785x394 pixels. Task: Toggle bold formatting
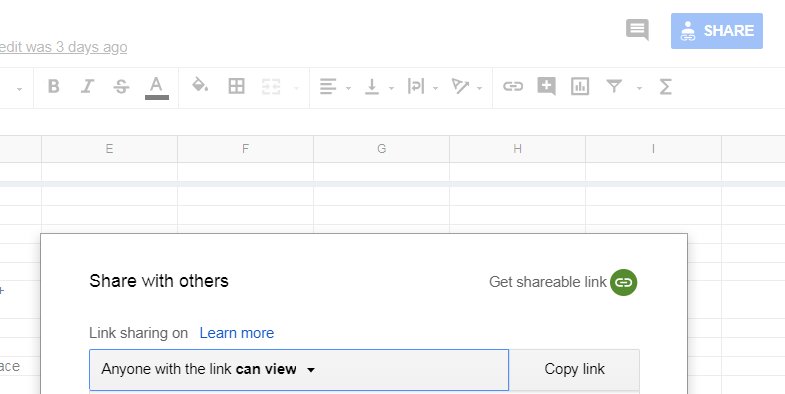pyautogui.click(x=54, y=87)
